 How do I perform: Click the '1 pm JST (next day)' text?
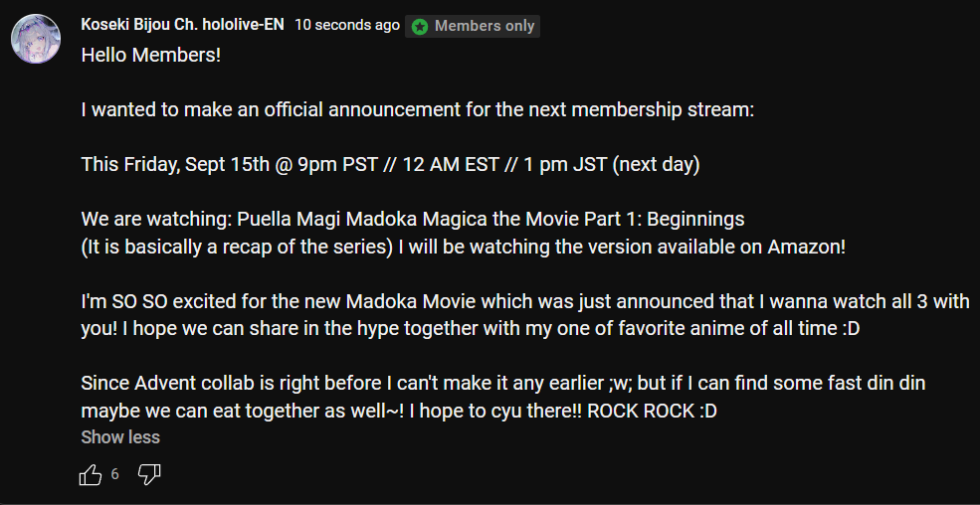point(613,165)
